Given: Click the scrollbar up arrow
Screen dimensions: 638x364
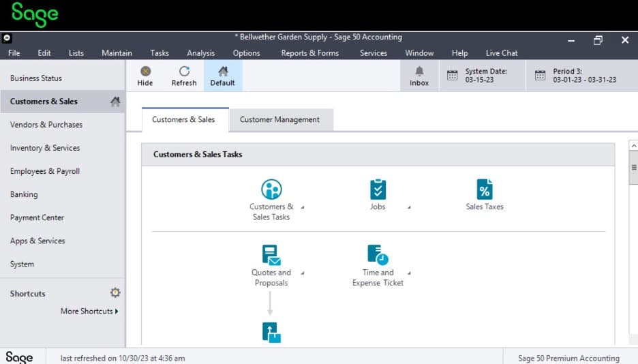Looking at the screenshot, I should (633, 146).
